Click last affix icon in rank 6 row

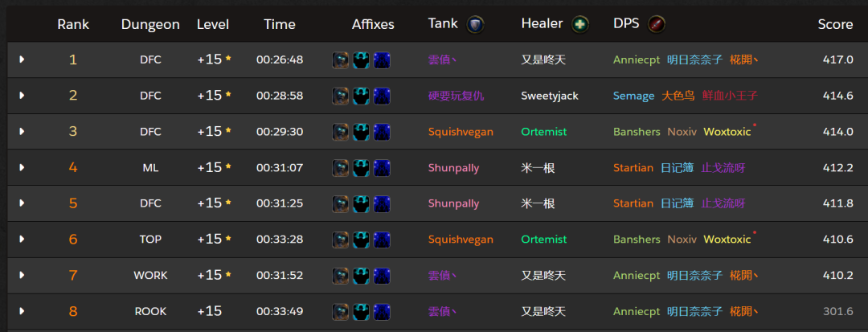pyautogui.click(x=382, y=239)
